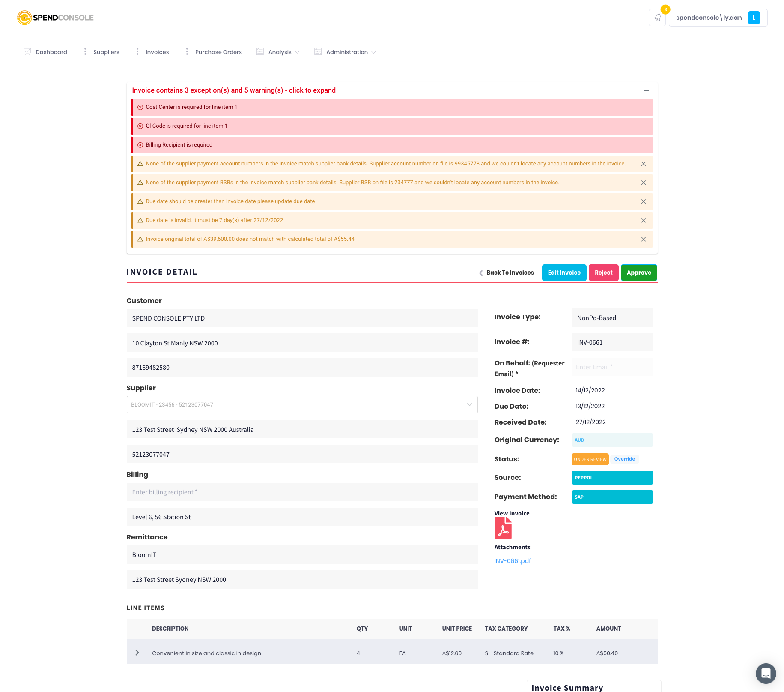Open the invoice via the red PDF icon
Screen dimensions: 784x692
(x=503, y=528)
